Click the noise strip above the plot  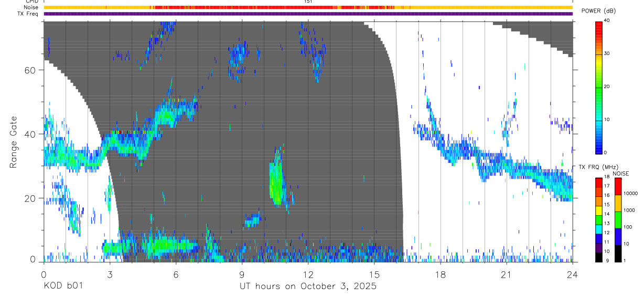(308, 7)
